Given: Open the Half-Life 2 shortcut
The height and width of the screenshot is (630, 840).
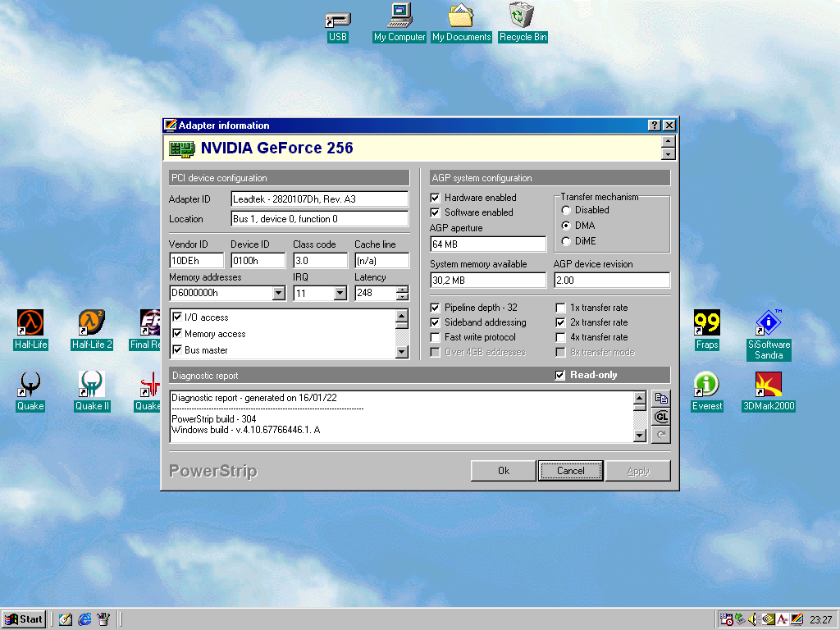Looking at the screenshot, I should point(91,324).
